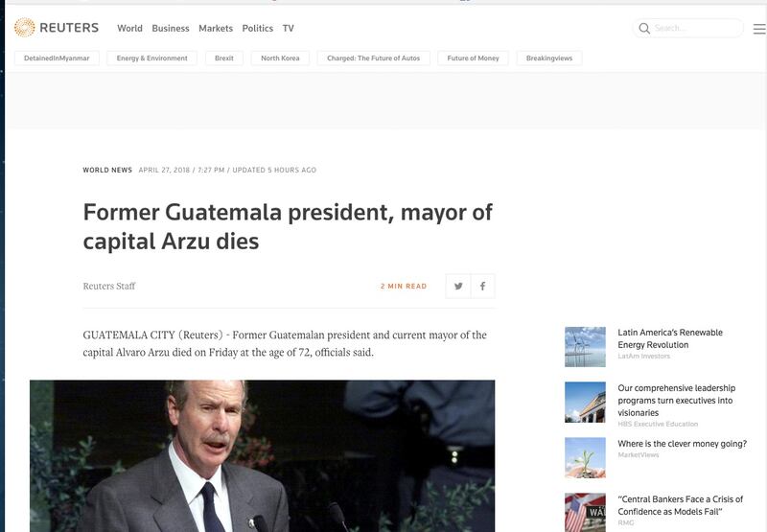Click the seedling plant thumbnail

click(x=585, y=457)
